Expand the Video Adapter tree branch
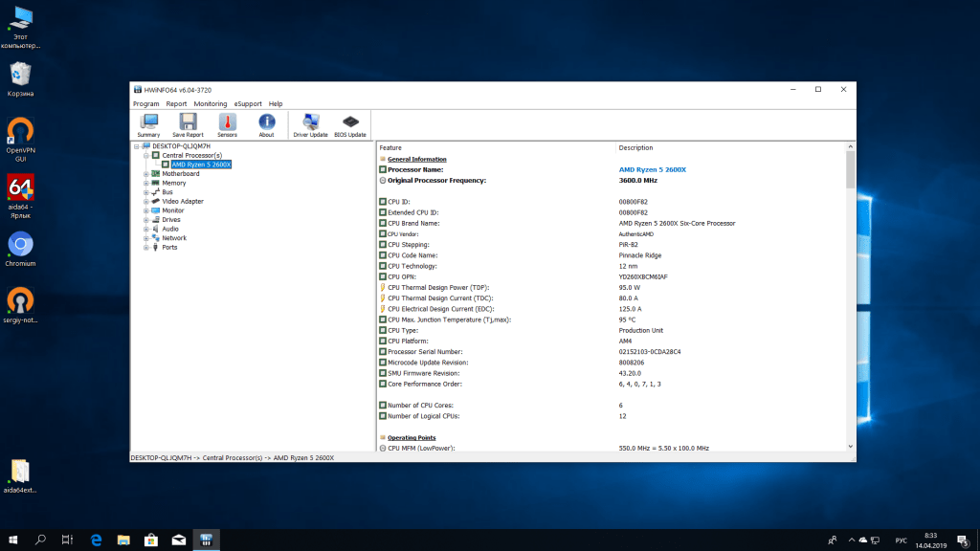 coord(146,201)
